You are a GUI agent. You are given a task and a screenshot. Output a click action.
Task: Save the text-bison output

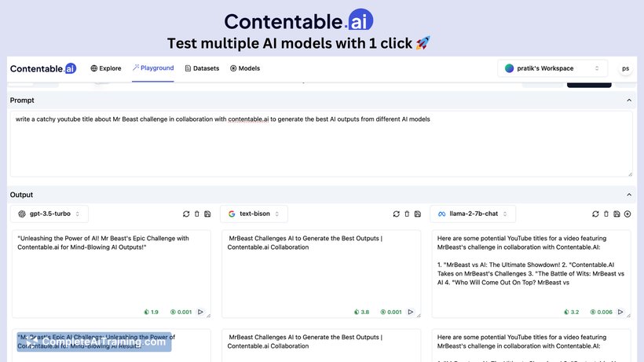[418, 214]
